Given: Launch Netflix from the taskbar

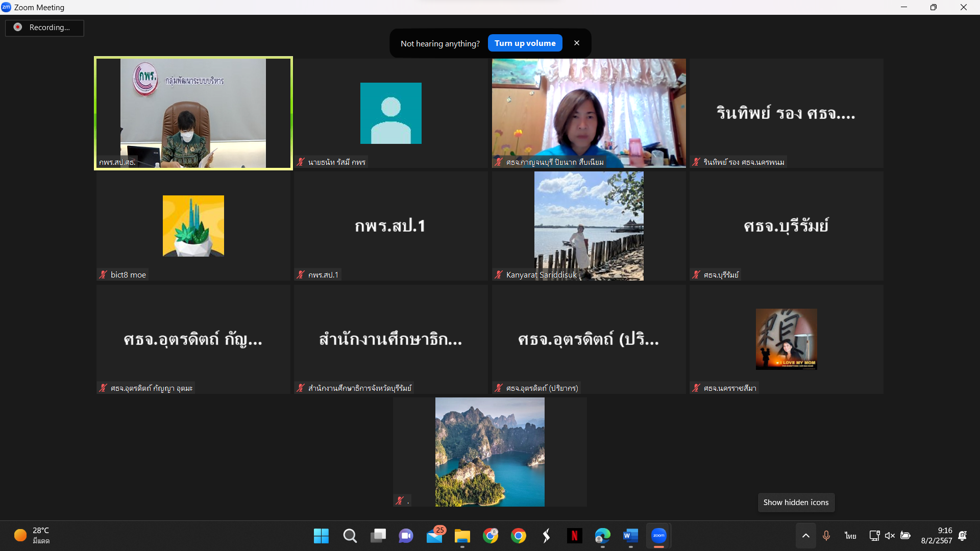Looking at the screenshot, I should point(574,536).
